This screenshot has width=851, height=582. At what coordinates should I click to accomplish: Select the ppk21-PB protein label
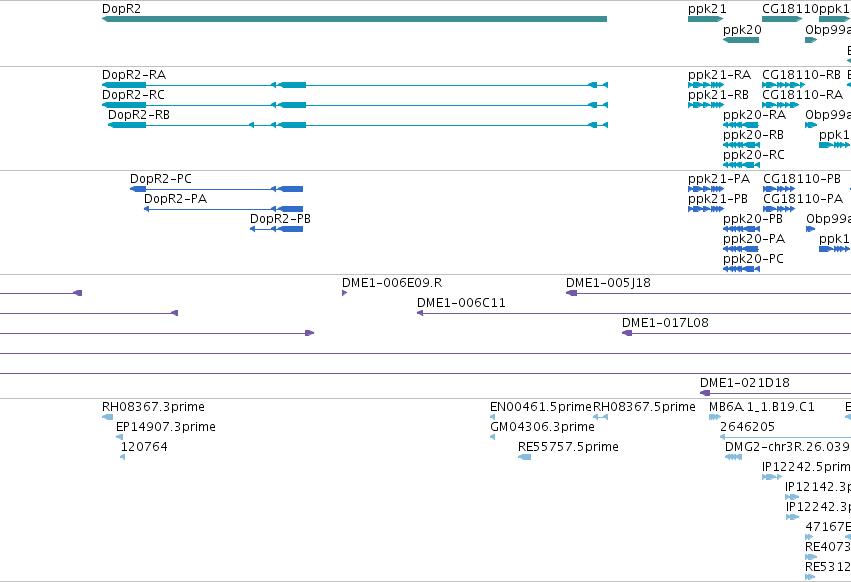718,199
